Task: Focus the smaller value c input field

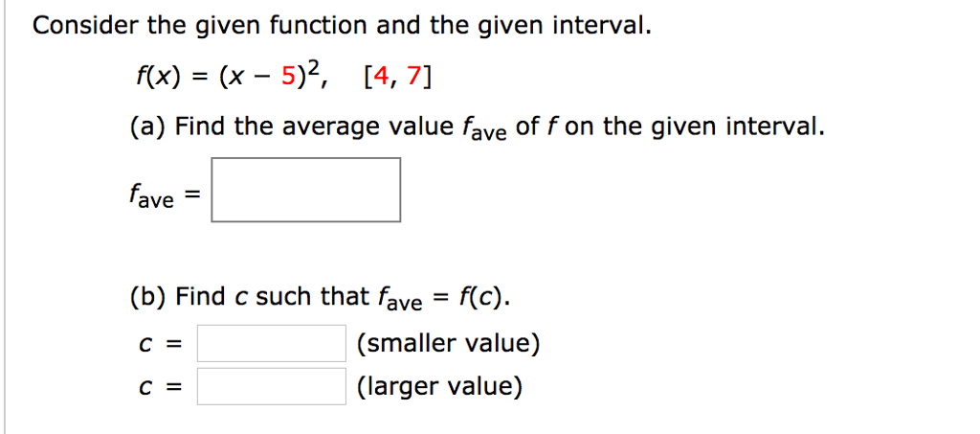Action: (x=271, y=343)
